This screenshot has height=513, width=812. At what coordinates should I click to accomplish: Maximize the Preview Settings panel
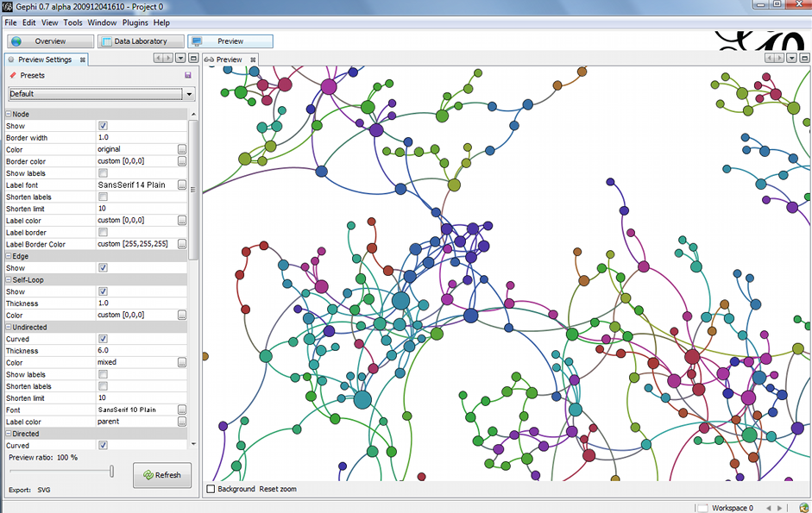193,59
